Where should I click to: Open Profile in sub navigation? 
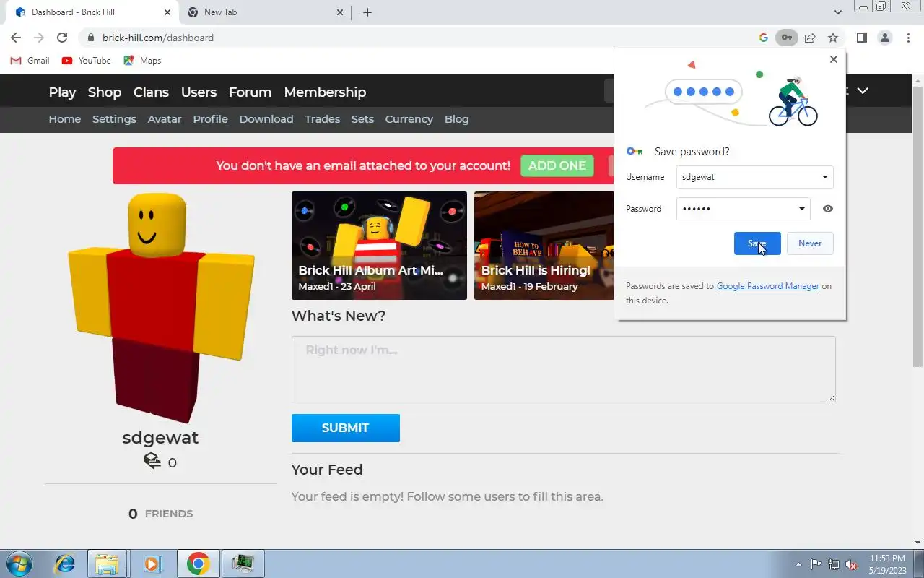point(210,119)
